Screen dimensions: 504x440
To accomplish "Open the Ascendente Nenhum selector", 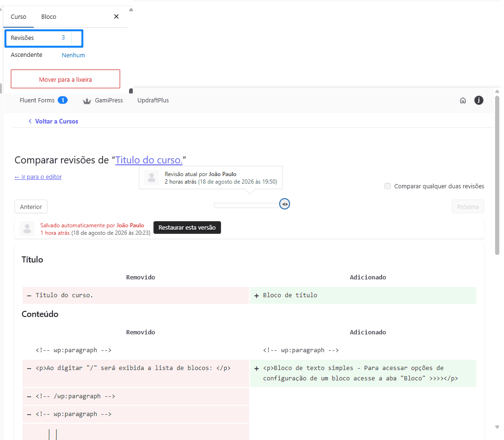I will (x=73, y=55).
